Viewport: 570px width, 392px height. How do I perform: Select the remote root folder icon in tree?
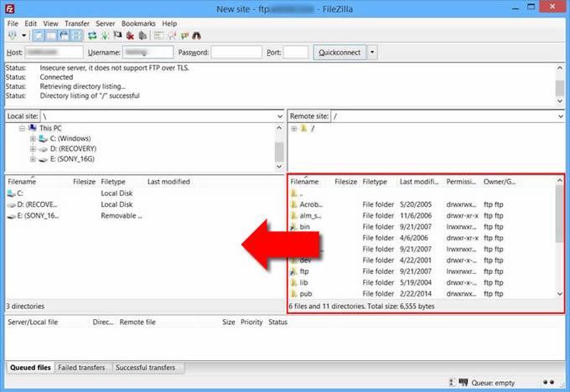click(x=304, y=128)
